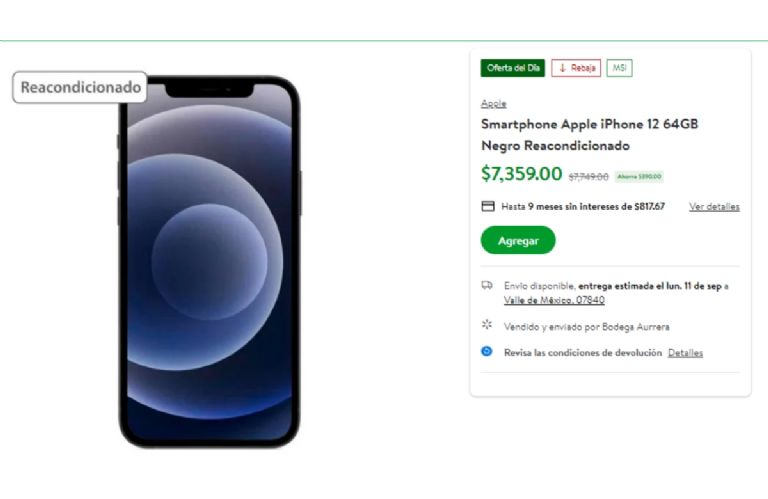Viewport: 768px width, 499px height.
Task: Open Ver detalles for monthly payments
Action: click(714, 207)
